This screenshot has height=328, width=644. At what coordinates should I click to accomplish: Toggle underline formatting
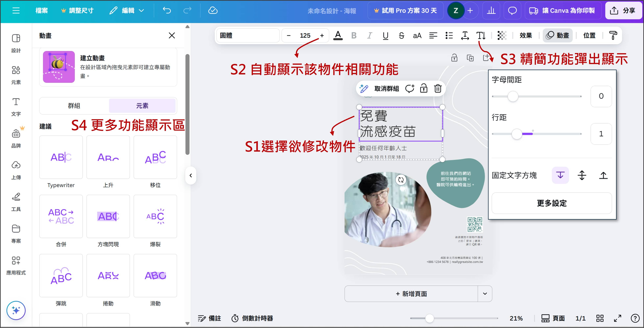click(385, 35)
